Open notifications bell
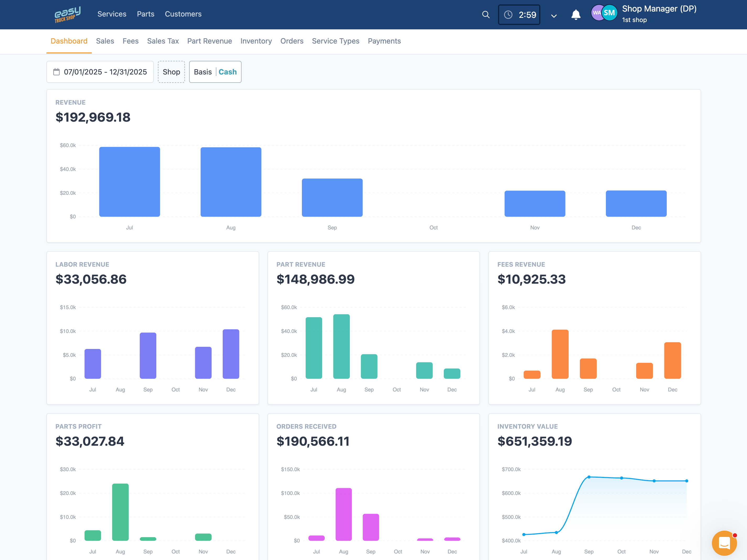 coord(576,15)
